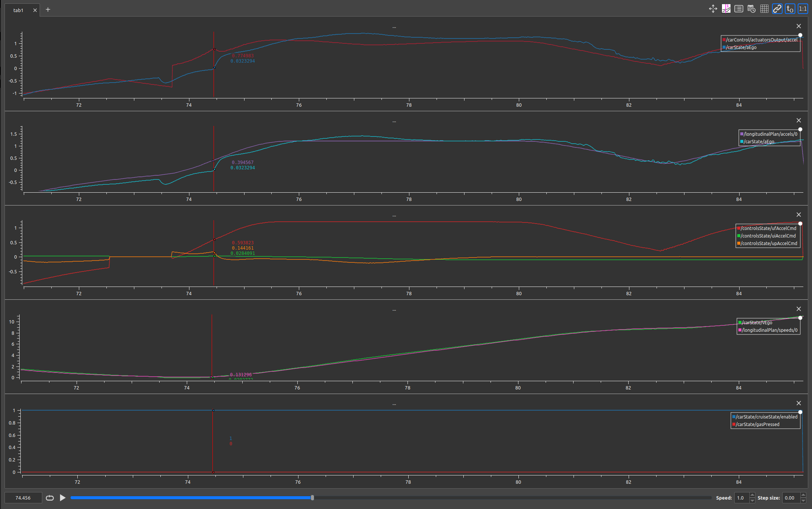Click the calendar and clock date-time icon

coord(752,9)
